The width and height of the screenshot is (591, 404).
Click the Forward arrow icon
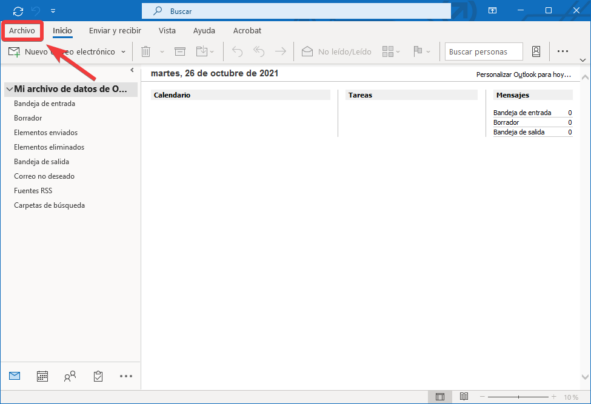coord(280,51)
